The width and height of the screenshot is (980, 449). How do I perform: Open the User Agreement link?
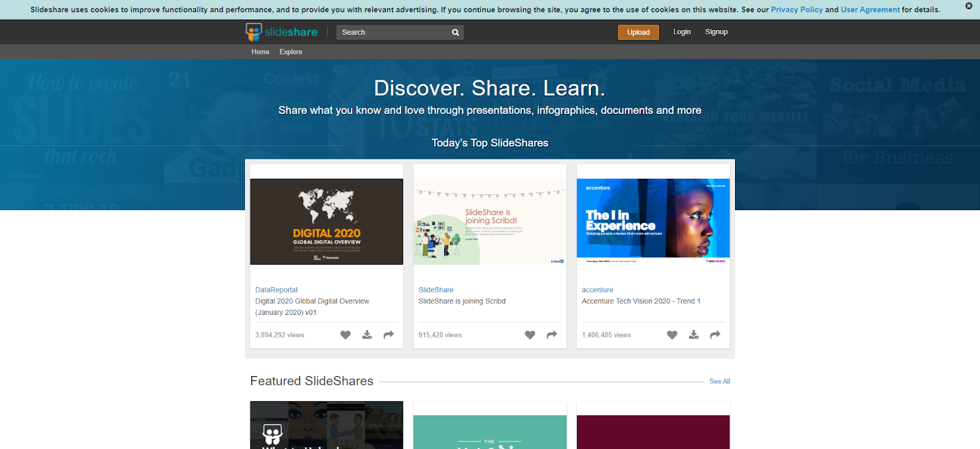(x=870, y=10)
